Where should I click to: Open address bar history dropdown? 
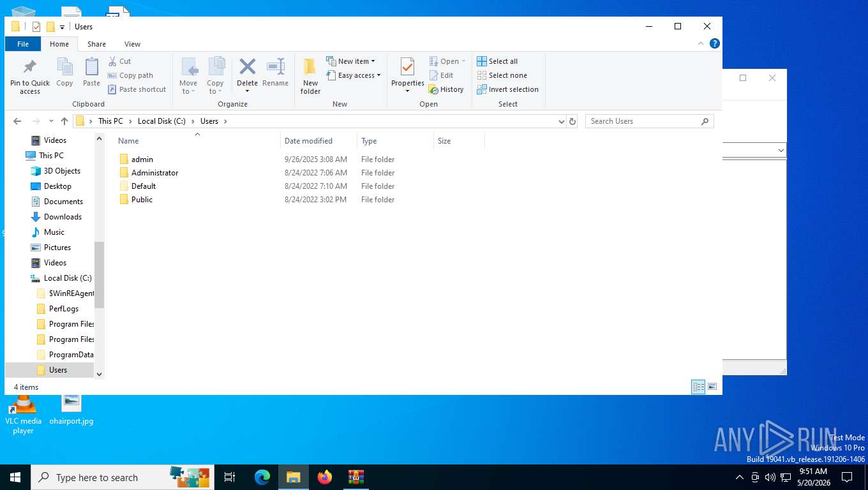click(562, 121)
